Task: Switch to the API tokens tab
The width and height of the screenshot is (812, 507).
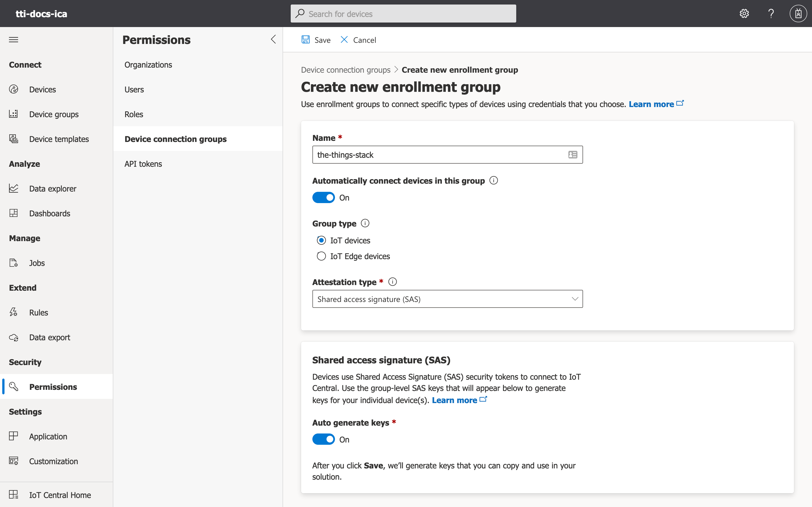Action: [x=143, y=164]
